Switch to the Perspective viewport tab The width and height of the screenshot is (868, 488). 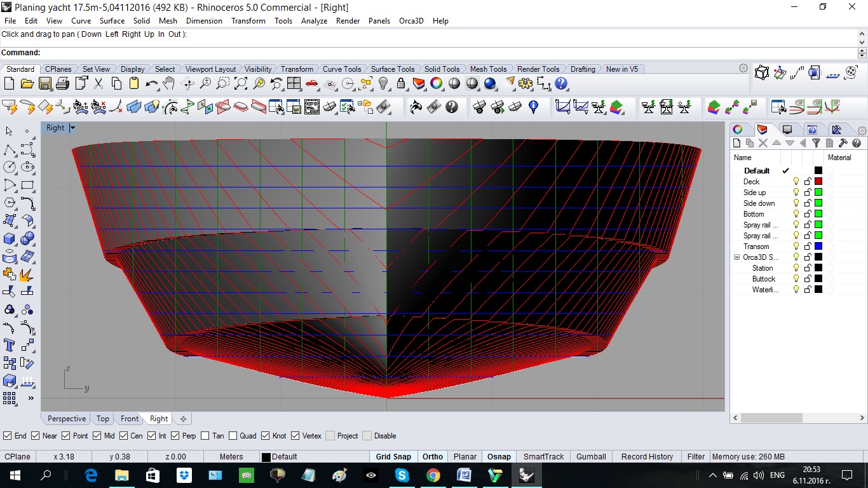[66, 419]
